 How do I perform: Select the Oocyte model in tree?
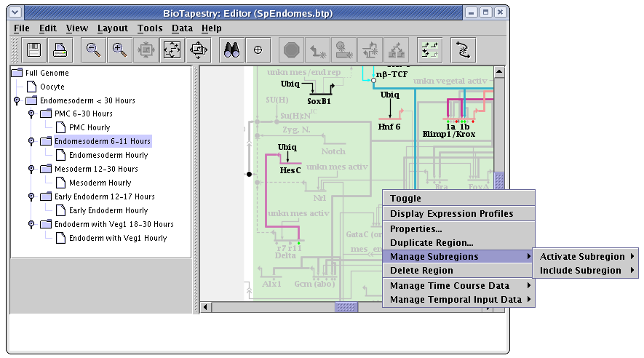pos(52,87)
